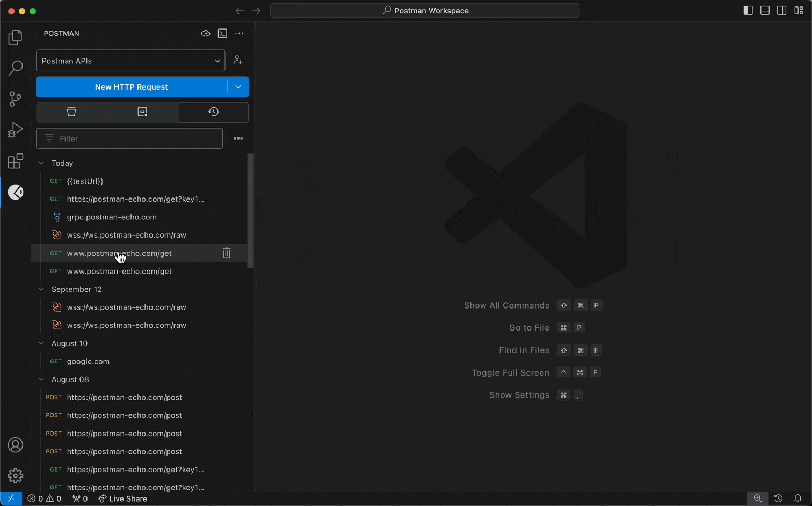Open errors and warnings status indicator
Screen dimensions: 812x506
pyautogui.click(x=45, y=498)
